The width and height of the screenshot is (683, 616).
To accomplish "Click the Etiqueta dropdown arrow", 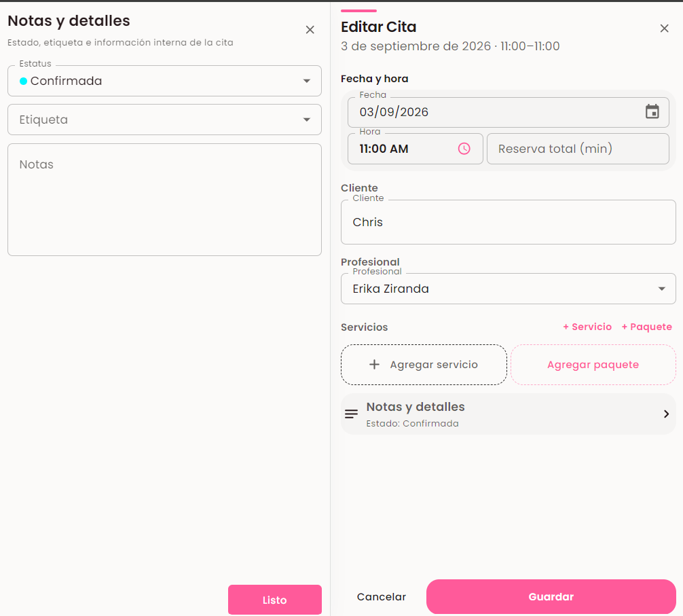I will click(307, 120).
